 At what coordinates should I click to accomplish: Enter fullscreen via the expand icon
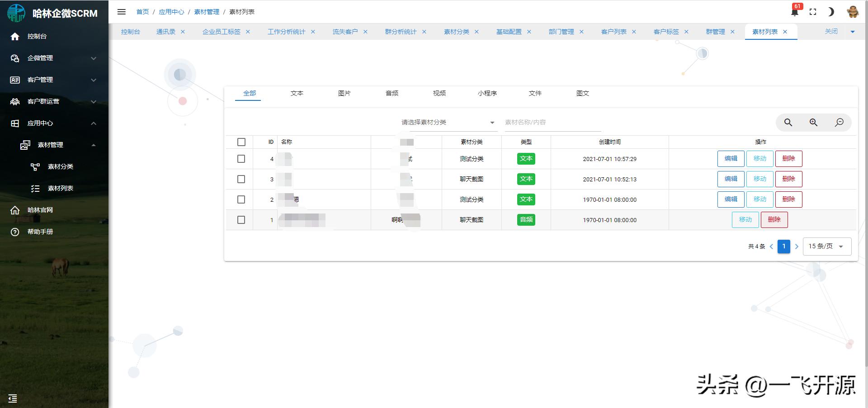click(x=813, y=12)
